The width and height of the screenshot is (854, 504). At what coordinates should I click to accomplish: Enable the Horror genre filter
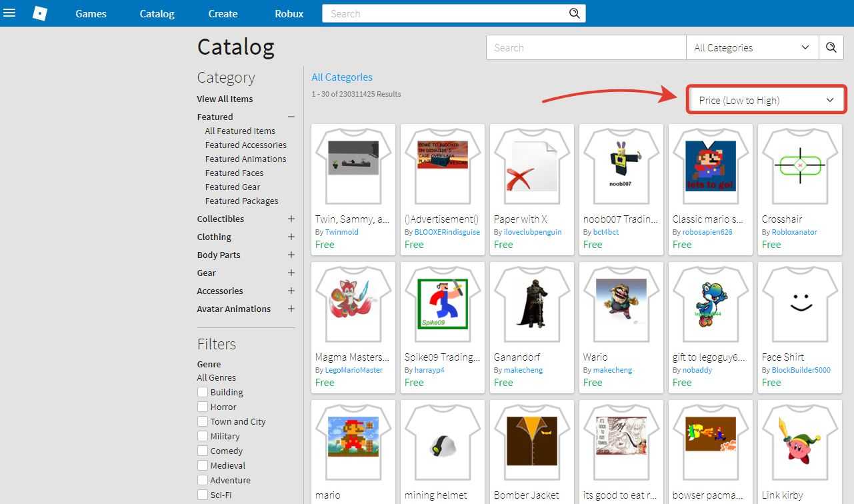point(203,407)
